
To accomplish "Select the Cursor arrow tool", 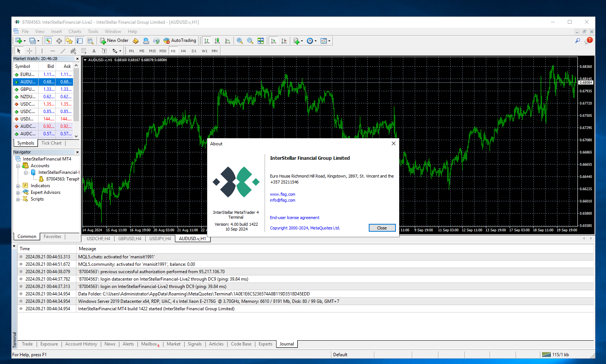I will (19, 51).
